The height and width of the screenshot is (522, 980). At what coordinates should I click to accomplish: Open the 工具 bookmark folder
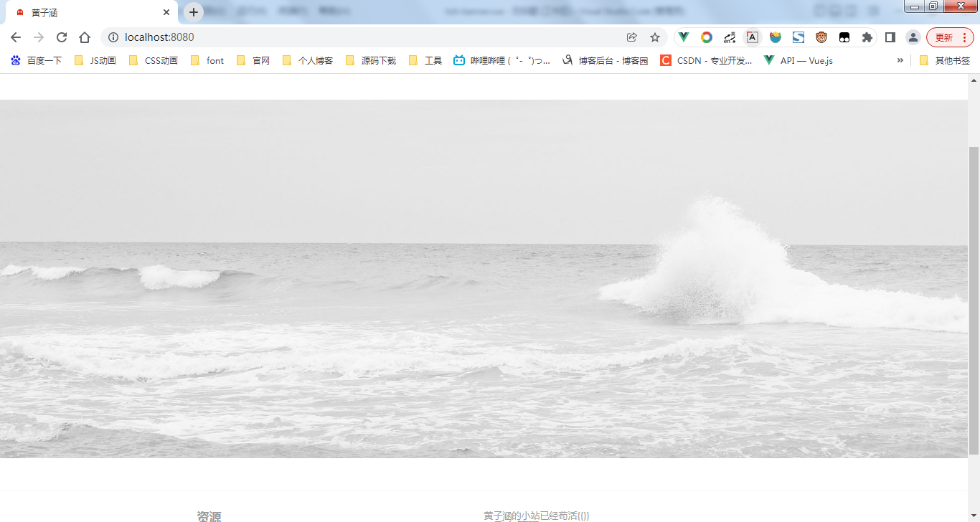[x=425, y=60]
